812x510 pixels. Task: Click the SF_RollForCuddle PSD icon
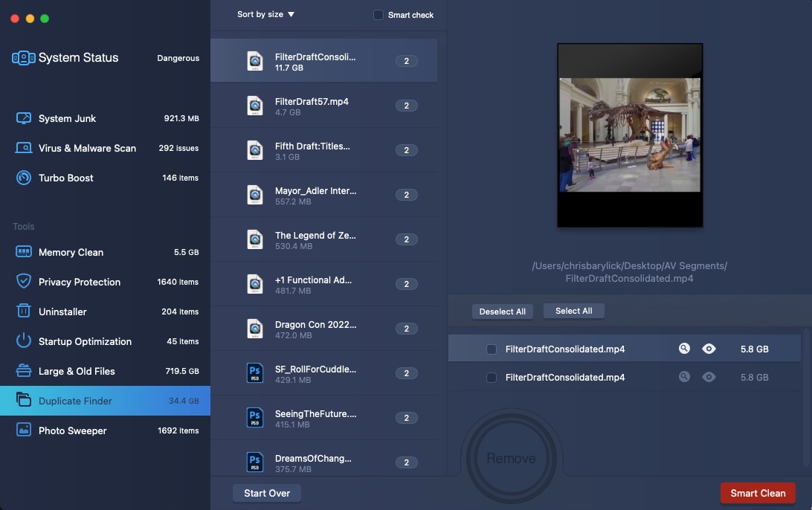(x=255, y=372)
